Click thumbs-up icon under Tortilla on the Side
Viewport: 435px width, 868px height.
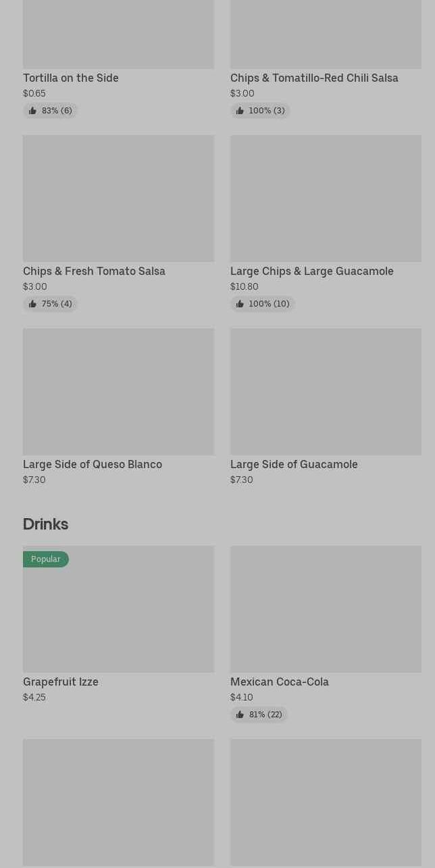point(32,111)
